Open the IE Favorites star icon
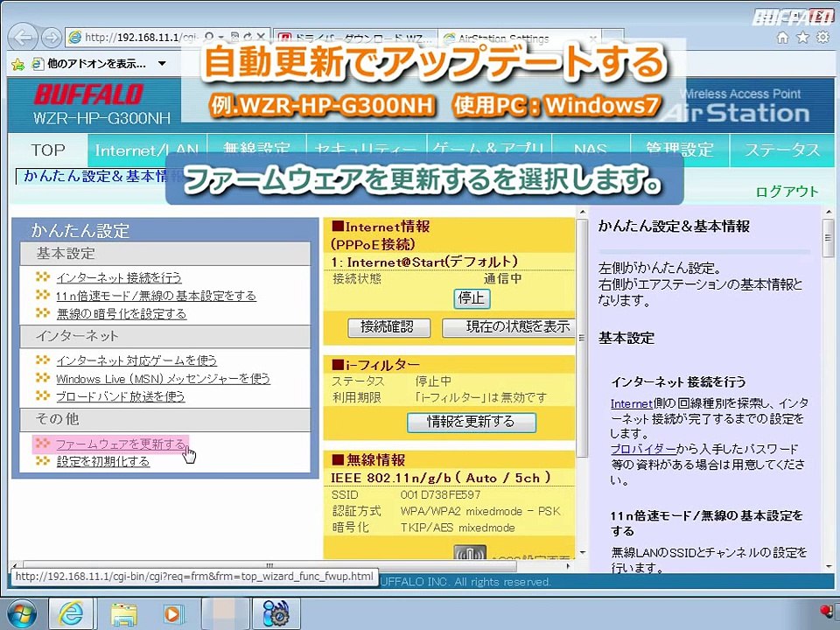840x630 pixels. tap(802, 37)
